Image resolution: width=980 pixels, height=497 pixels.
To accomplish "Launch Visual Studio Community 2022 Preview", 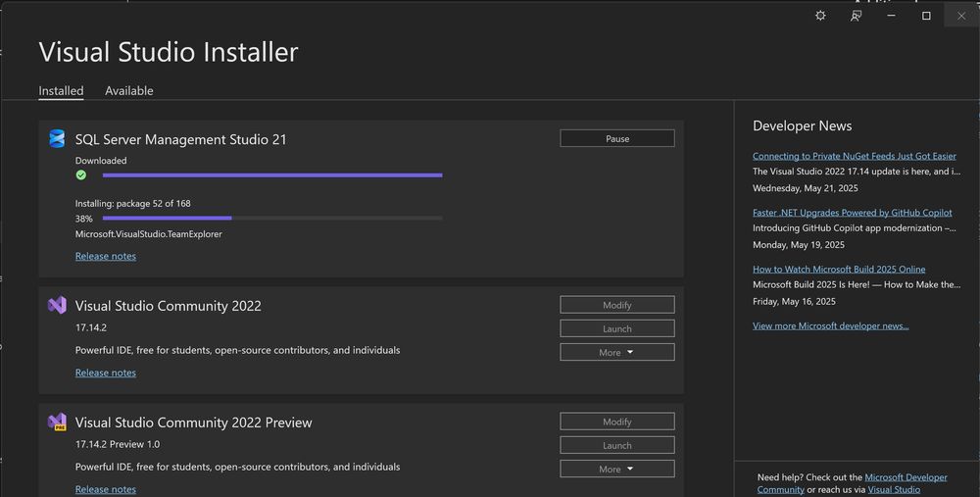I will click(x=616, y=446).
